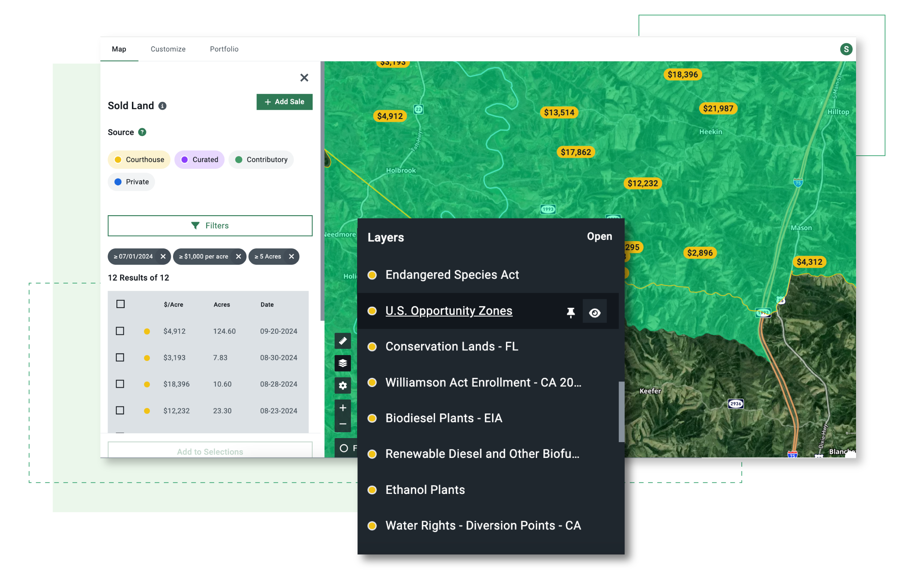Switch to the Customize tab
The width and height of the screenshot is (924, 571).
pyautogui.click(x=168, y=49)
